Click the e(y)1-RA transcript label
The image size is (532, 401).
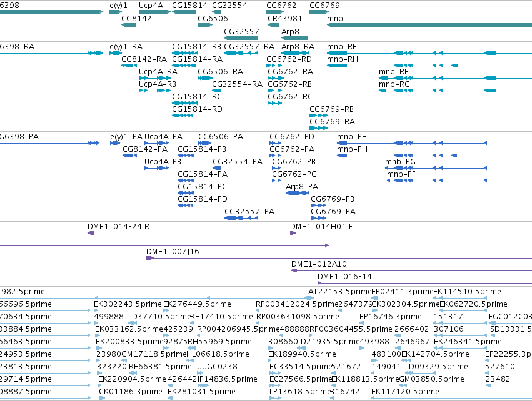coord(126,47)
